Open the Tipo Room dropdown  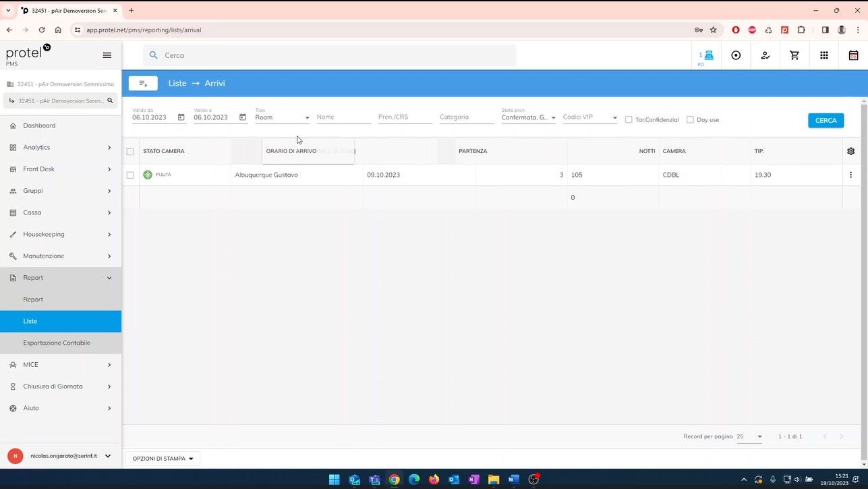pos(282,117)
